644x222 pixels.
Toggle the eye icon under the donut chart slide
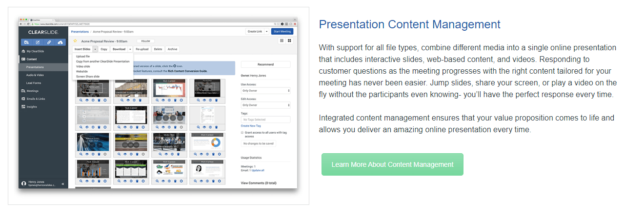201,154
